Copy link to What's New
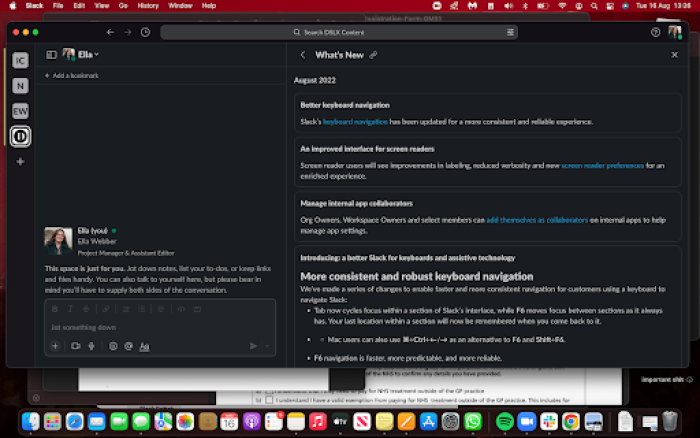Viewport: 700px width, 438px height. 374,55
